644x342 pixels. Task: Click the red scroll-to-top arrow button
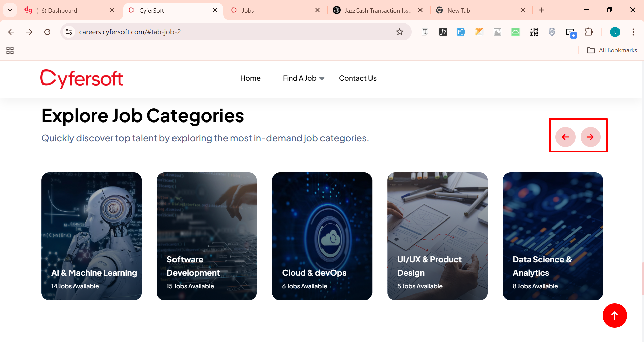tap(614, 315)
